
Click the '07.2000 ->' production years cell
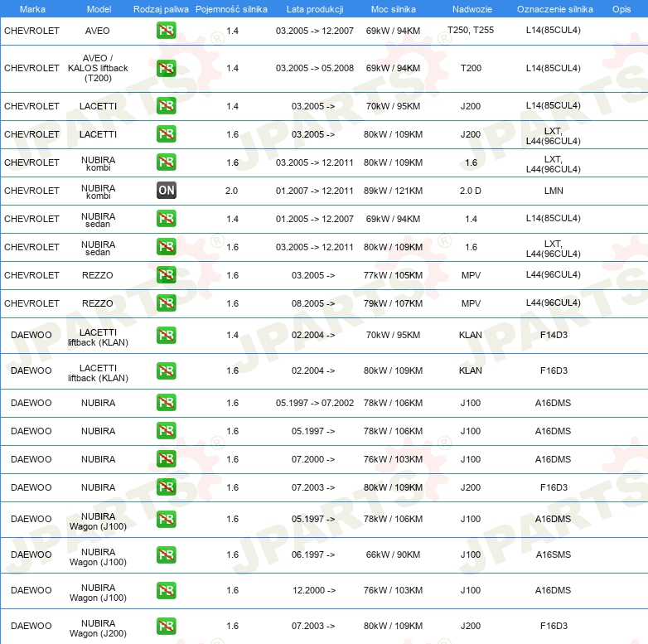(313, 459)
